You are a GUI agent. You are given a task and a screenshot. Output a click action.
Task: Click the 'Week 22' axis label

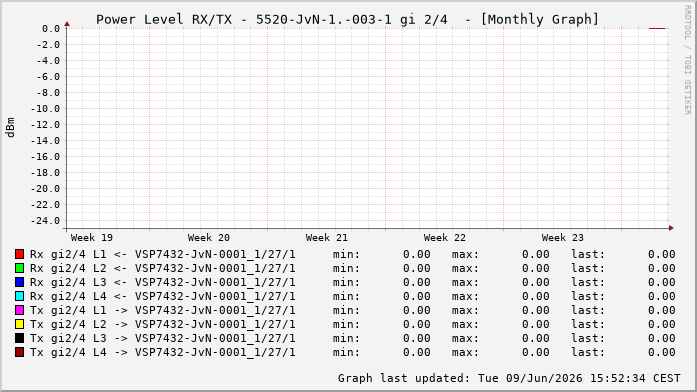[x=445, y=238]
